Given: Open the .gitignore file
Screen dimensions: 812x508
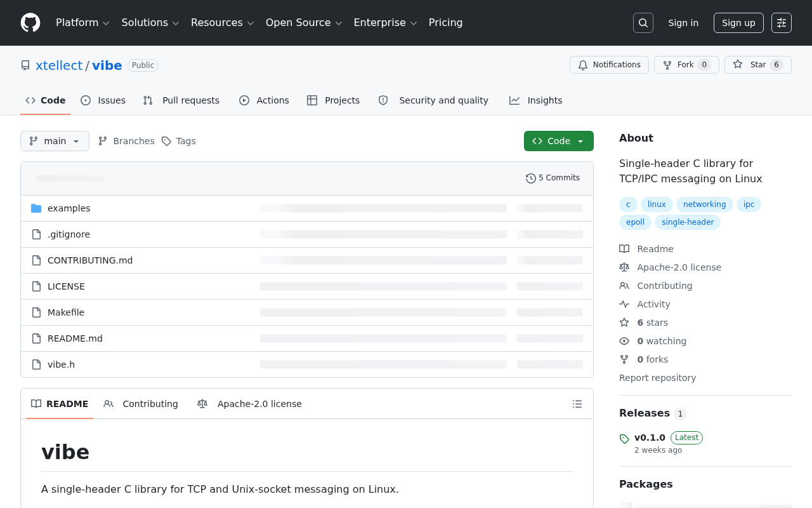Looking at the screenshot, I should click(69, 234).
